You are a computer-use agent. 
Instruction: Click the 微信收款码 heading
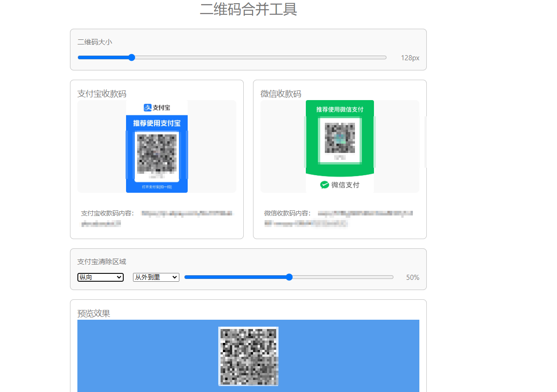click(x=281, y=94)
